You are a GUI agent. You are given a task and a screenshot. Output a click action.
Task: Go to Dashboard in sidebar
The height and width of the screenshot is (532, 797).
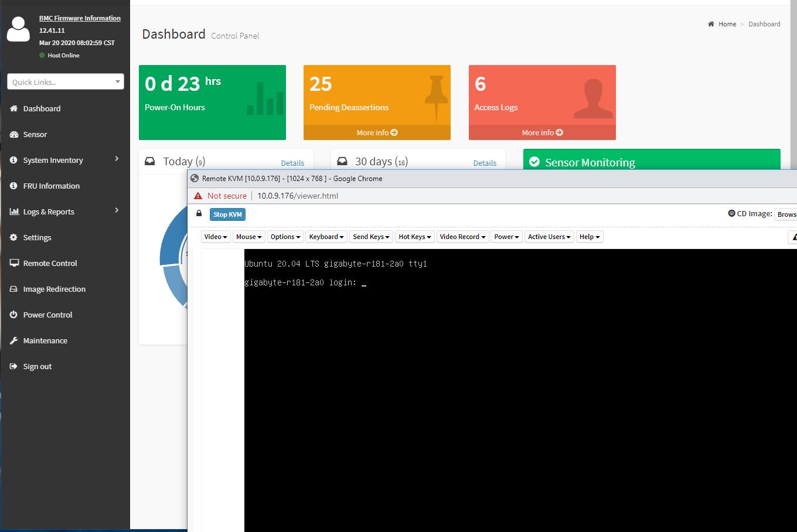(42, 108)
